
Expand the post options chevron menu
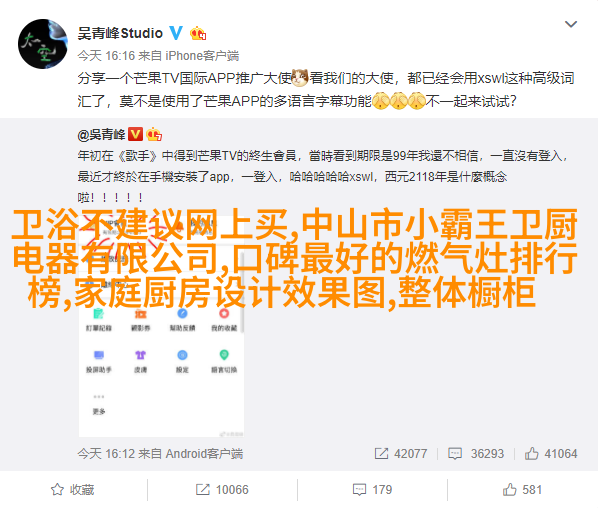(x=571, y=24)
